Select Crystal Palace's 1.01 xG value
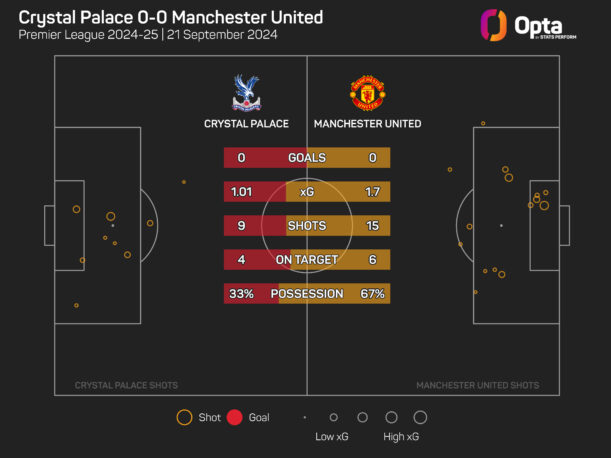The image size is (611, 458). point(240,192)
